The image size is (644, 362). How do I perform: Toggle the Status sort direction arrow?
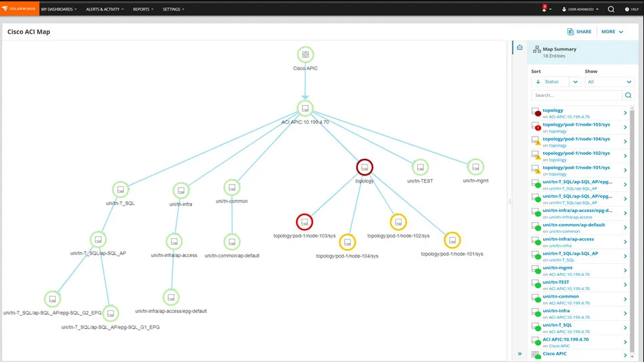click(538, 82)
